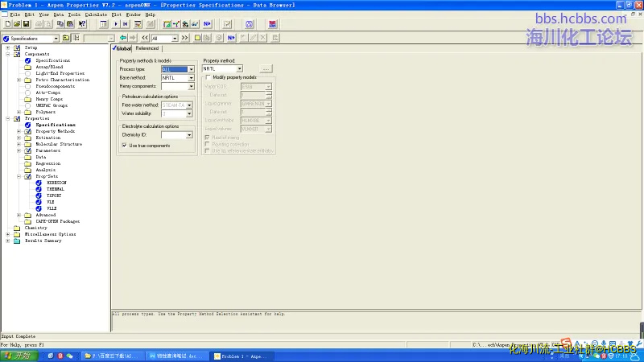Collapse the Prop-Sets tree node

tap(19, 176)
